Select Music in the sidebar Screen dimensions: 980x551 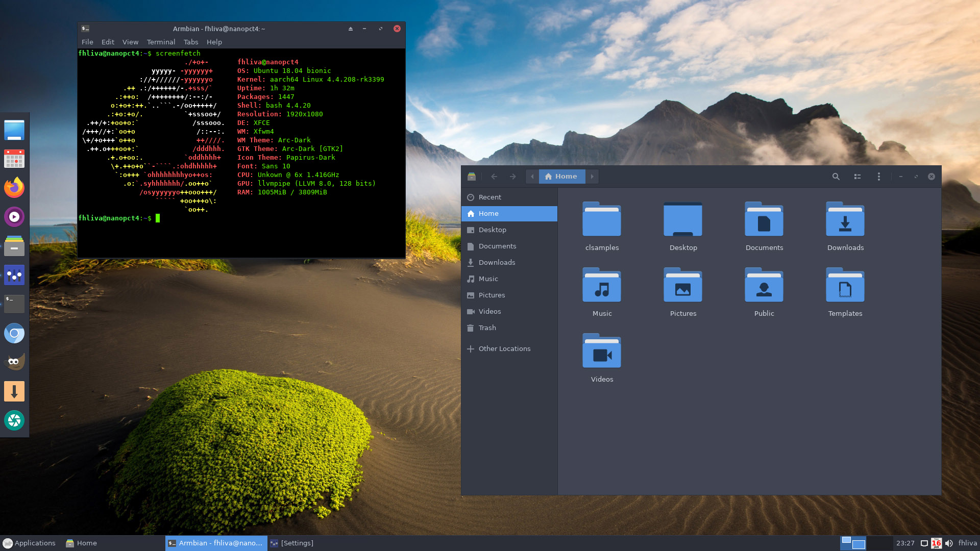pos(509,279)
